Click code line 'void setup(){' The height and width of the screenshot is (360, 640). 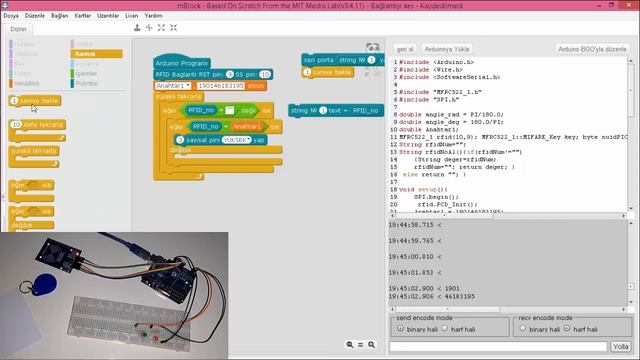(423, 189)
